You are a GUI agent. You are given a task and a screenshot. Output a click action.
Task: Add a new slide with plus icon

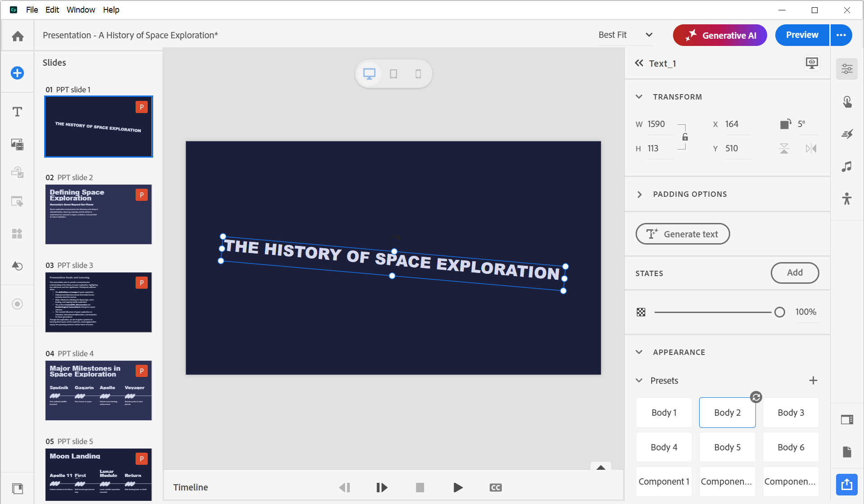point(18,73)
